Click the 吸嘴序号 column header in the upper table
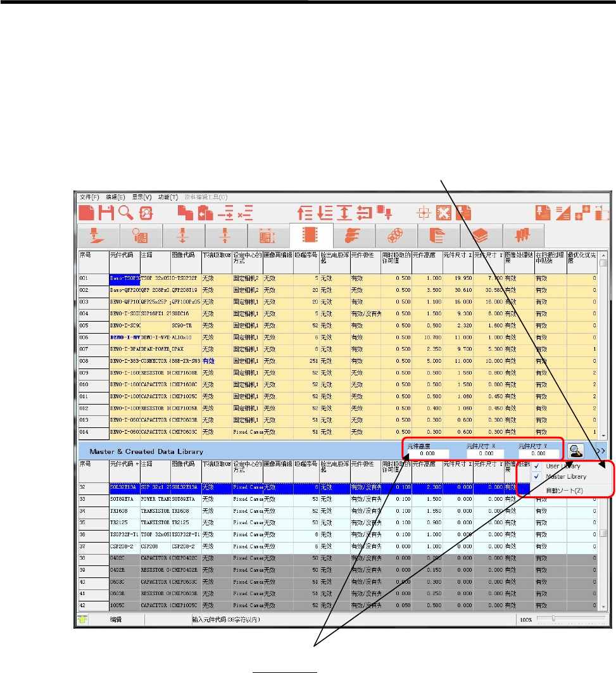 (x=306, y=262)
